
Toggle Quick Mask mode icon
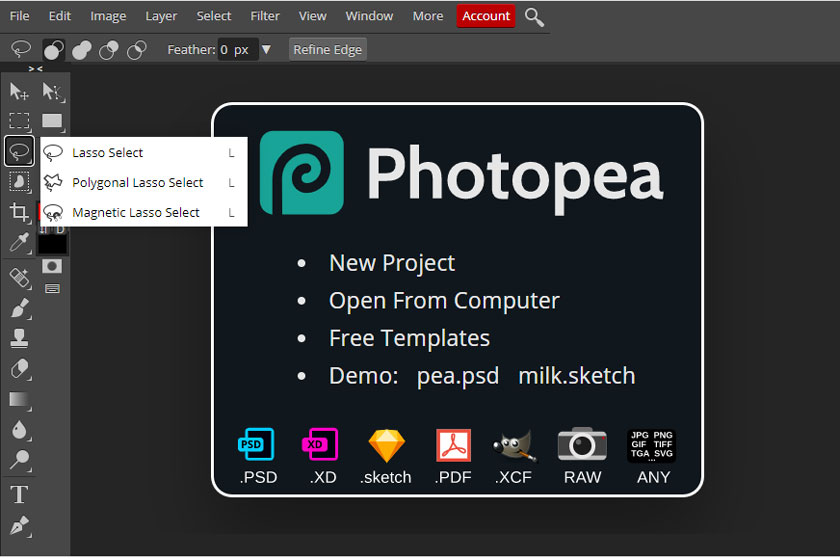tap(52, 266)
